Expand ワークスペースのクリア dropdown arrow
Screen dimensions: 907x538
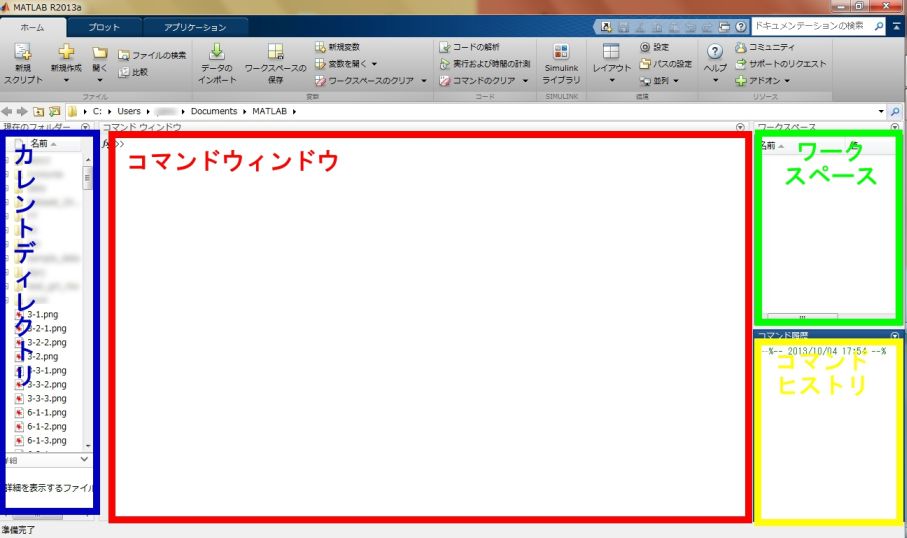tap(424, 80)
